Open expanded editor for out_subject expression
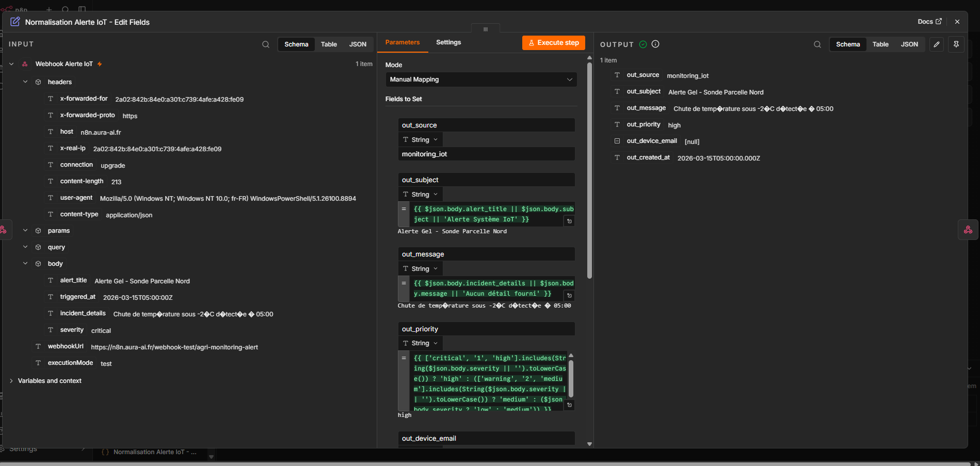The image size is (980, 466). coord(569,221)
